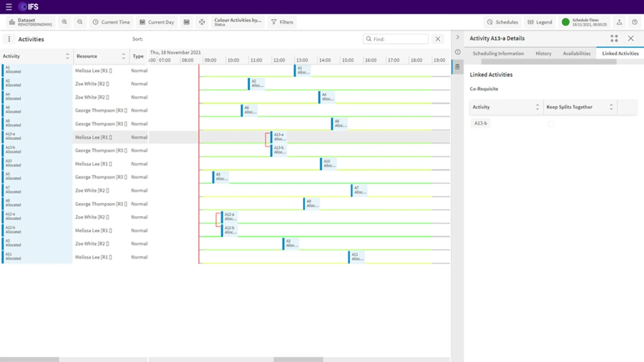Click the Gantt horizontal scrollbar thumb

[298, 360]
